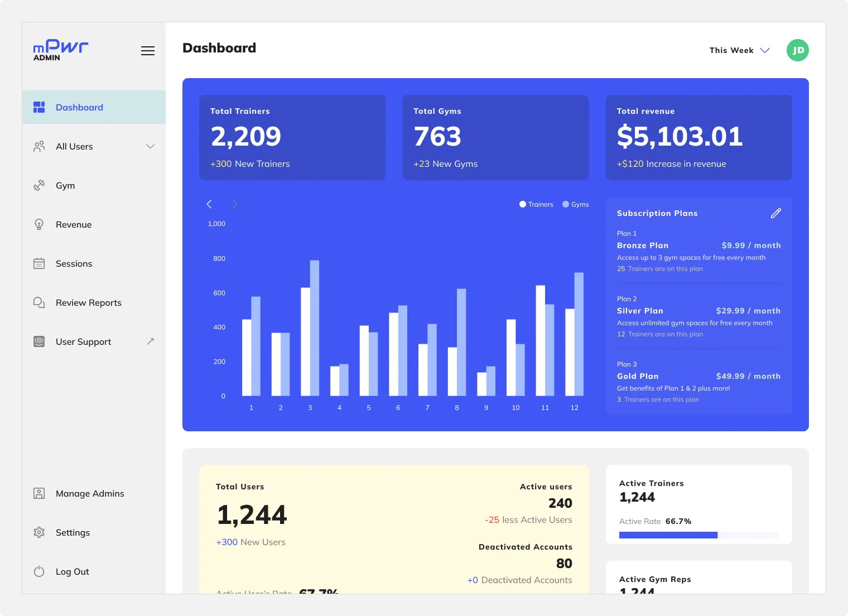Select the Silver Plan entry

click(x=699, y=316)
